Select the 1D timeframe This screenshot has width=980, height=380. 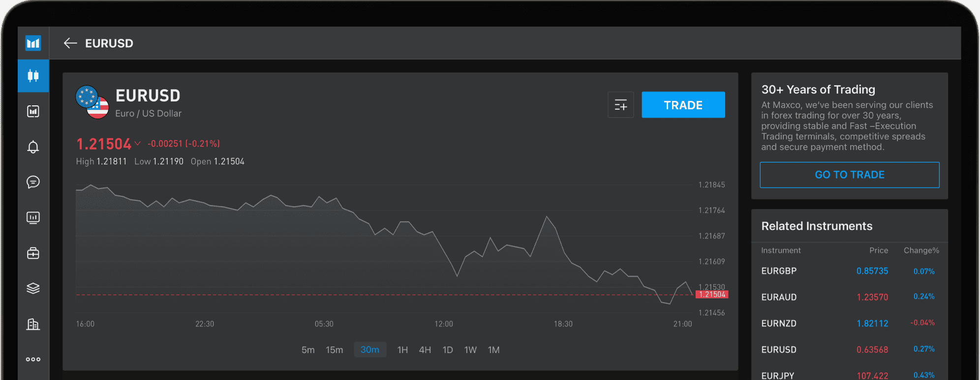tap(448, 350)
